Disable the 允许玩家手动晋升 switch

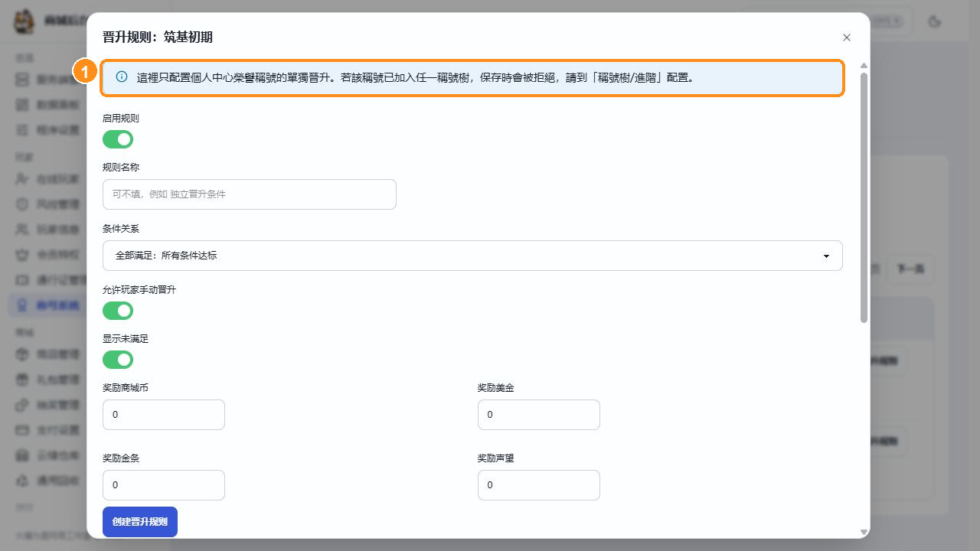click(118, 311)
